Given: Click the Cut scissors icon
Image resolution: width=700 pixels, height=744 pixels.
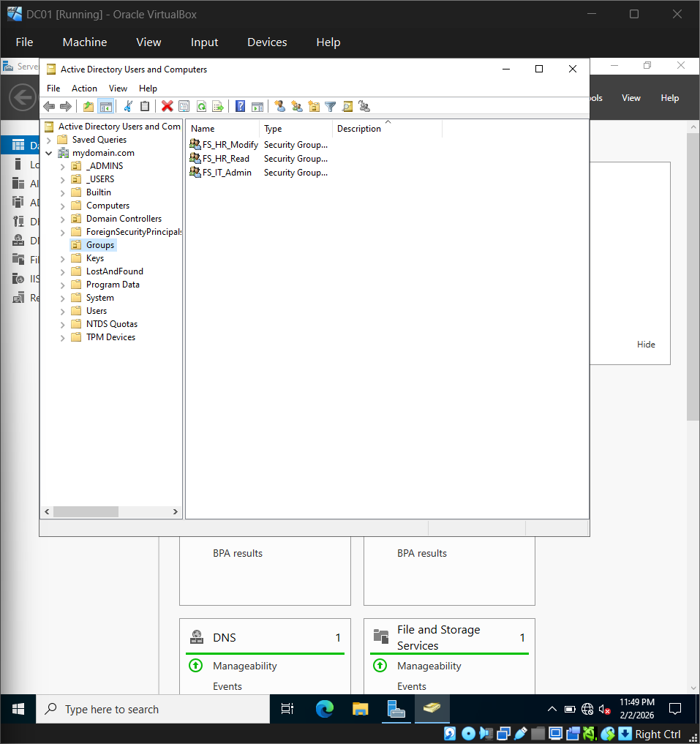Looking at the screenshot, I should point(128,106).
